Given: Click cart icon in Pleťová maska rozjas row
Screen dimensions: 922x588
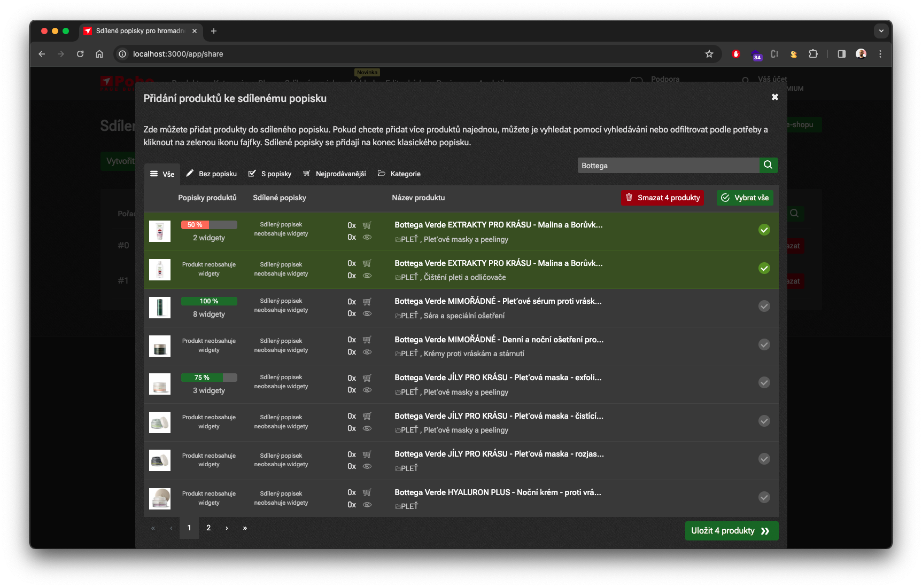Looking at the screenshot, I should click(x=367, y=454).
